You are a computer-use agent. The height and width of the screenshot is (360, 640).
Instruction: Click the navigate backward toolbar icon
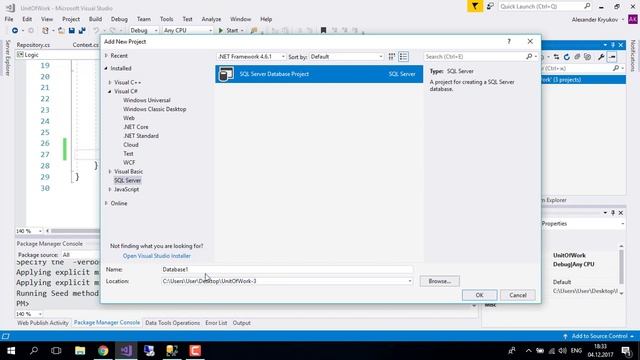(x=15, y=31)
